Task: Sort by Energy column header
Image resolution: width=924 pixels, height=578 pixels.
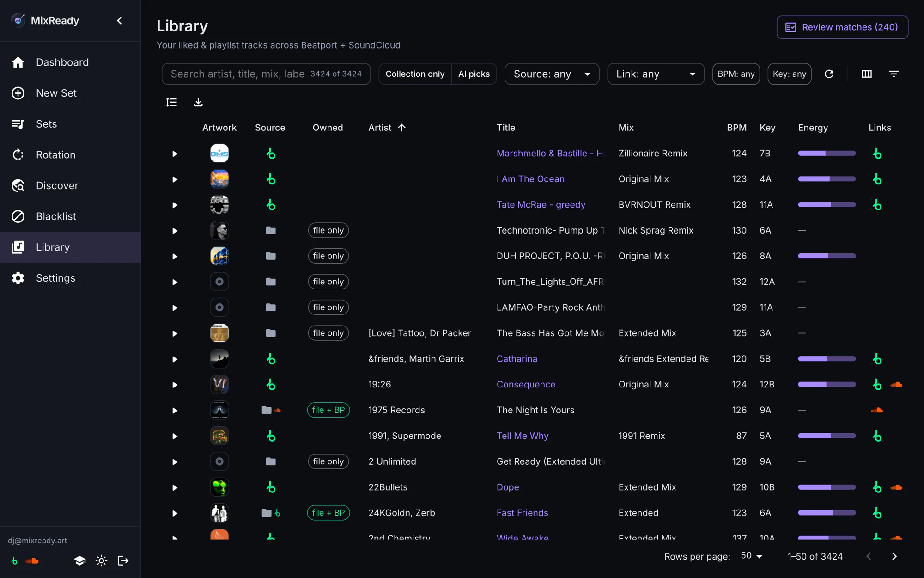Action: tap(813, 128)
